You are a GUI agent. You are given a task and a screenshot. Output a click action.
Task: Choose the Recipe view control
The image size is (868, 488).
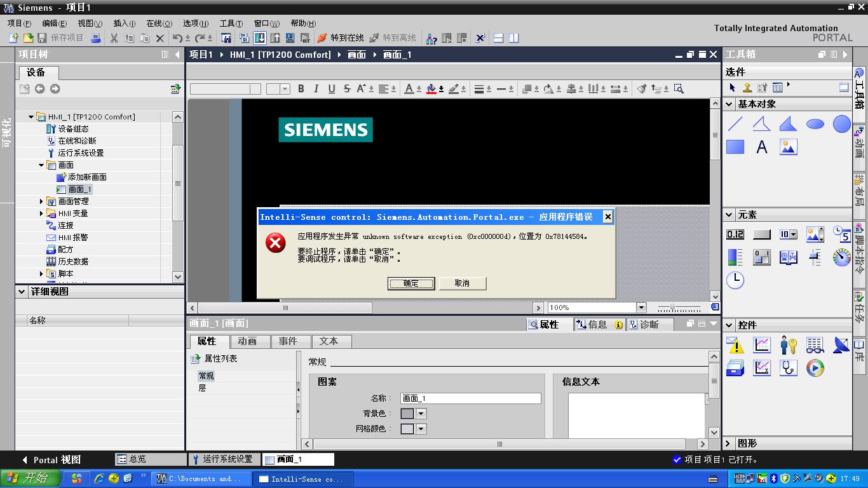click(x=815, y=345)
